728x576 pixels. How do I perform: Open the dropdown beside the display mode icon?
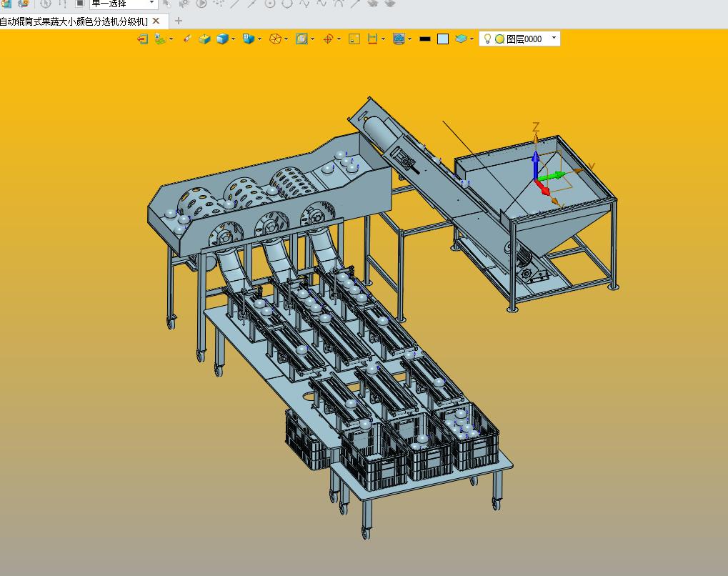click(x=171, y=39)
